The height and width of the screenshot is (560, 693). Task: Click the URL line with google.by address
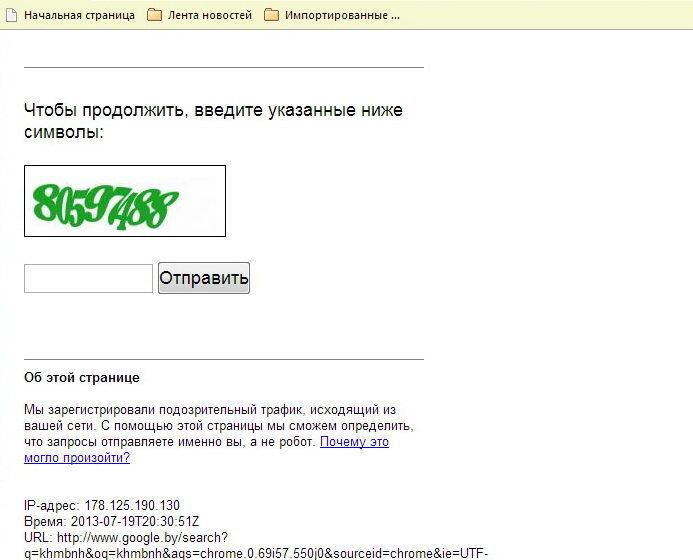[126, 537]
